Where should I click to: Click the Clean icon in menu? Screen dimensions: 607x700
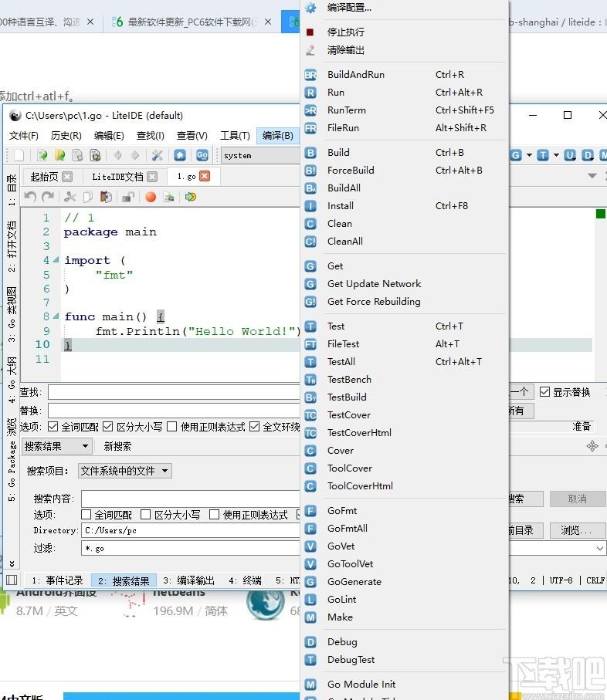point(310,224)
